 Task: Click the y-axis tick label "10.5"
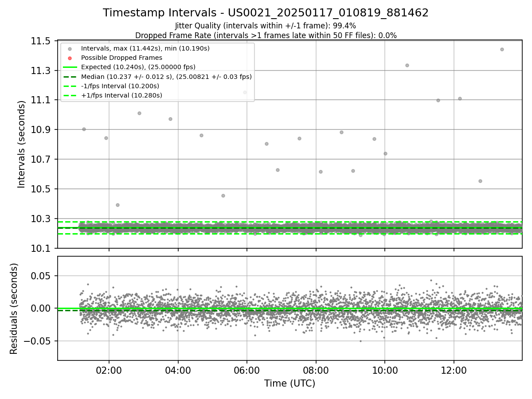(x=41, y=189)
